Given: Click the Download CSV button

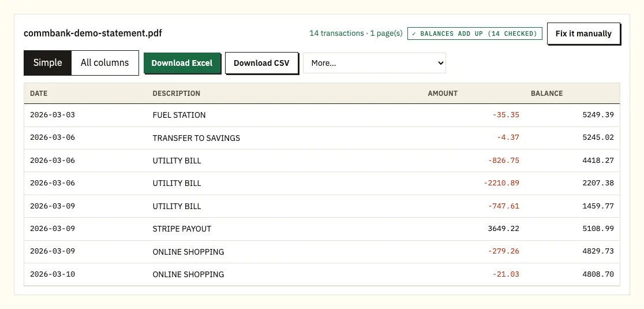Looking at the screenshot, I should [x=261, y=63].
